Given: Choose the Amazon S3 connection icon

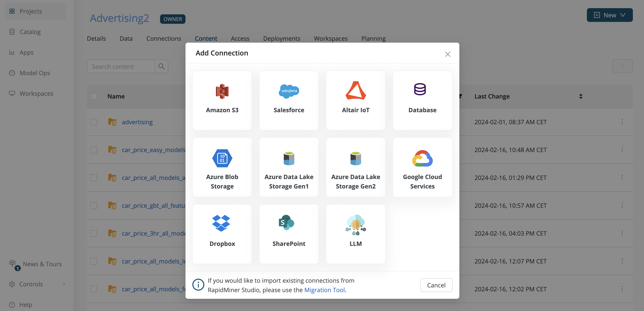Looking at the screenshot, I should 222,91.
